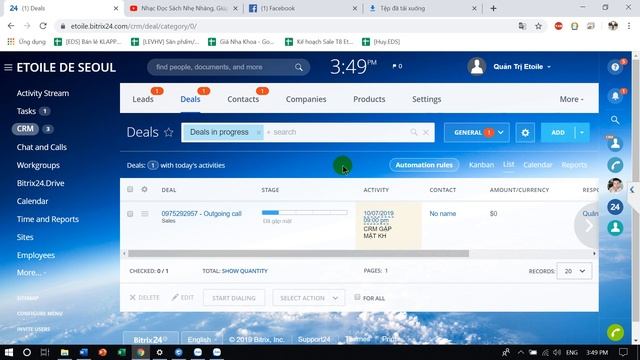640x360 pixels.
Task: Open the English language selector in footer
Action: [202, 340]
